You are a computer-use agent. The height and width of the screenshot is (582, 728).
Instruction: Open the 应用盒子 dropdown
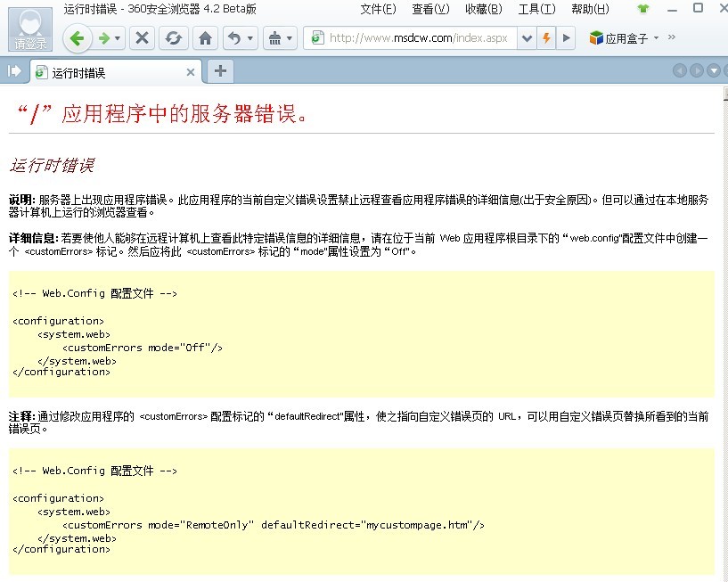pyautogui.click(x=623, y=38)
